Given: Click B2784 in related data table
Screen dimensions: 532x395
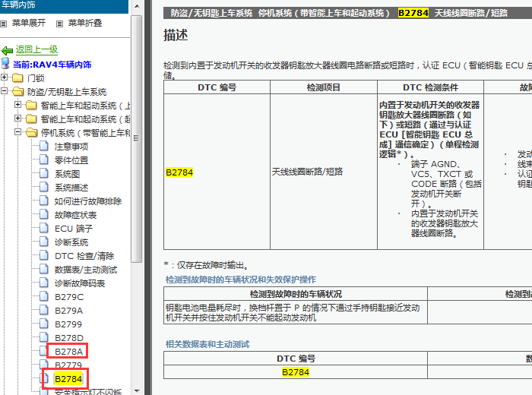Looking at the screenshot, I should point(296,372).
